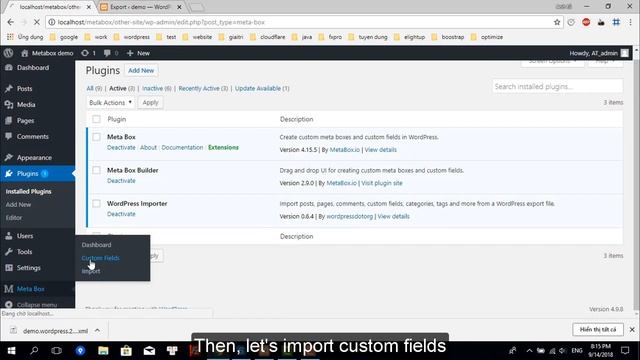
Task: Tick the select-all checkbox in Plugin header
Action: (x=96, y=119)
